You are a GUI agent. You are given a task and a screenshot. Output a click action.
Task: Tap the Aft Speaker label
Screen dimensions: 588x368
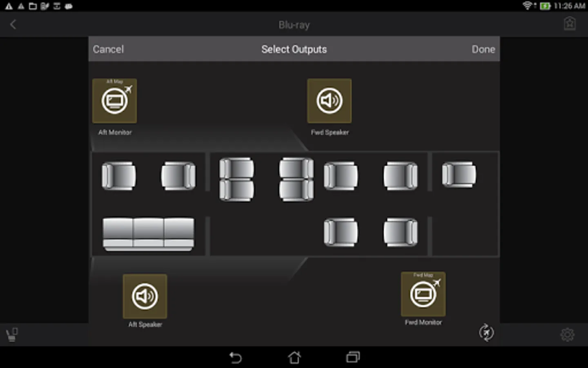(145, 325)
